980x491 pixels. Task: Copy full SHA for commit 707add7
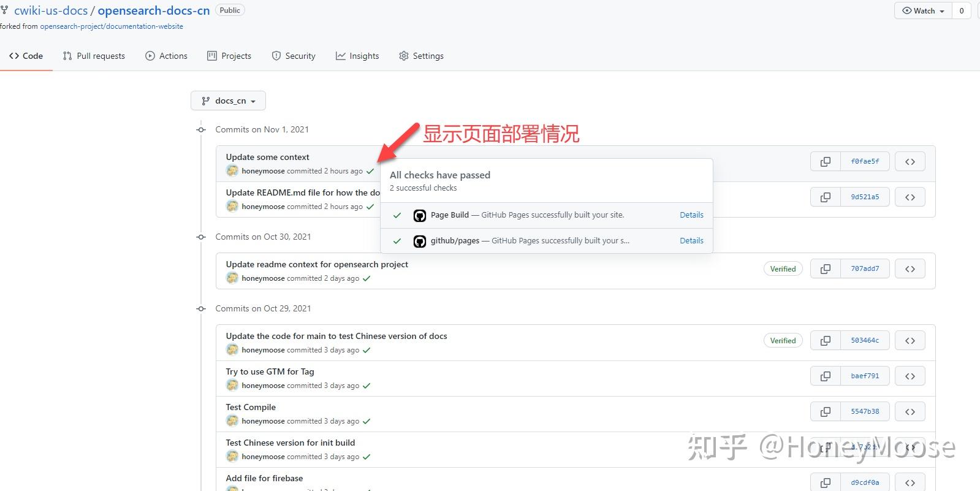coord(826,269)
